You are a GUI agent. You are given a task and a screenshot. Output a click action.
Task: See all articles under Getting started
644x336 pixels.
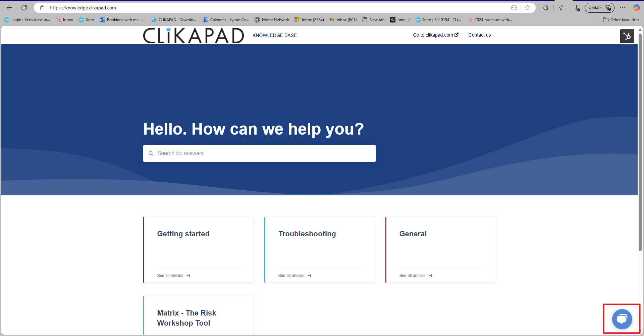click(x=174, y=276)
